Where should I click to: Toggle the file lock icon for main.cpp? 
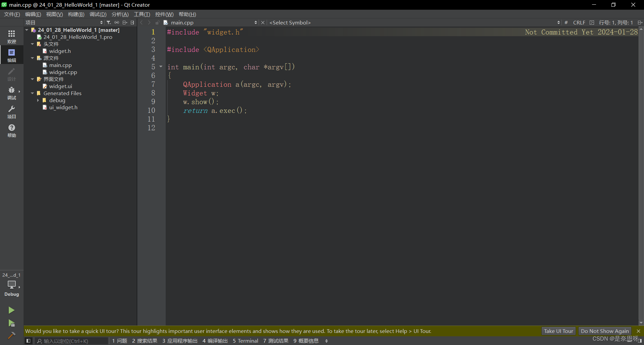pyautogui.click(x=157, y=22)
